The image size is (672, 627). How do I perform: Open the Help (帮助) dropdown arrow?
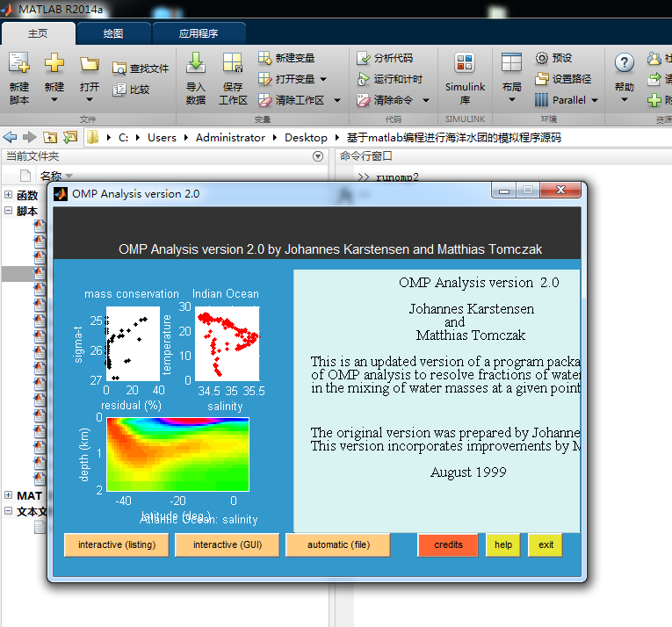(625, 100)
